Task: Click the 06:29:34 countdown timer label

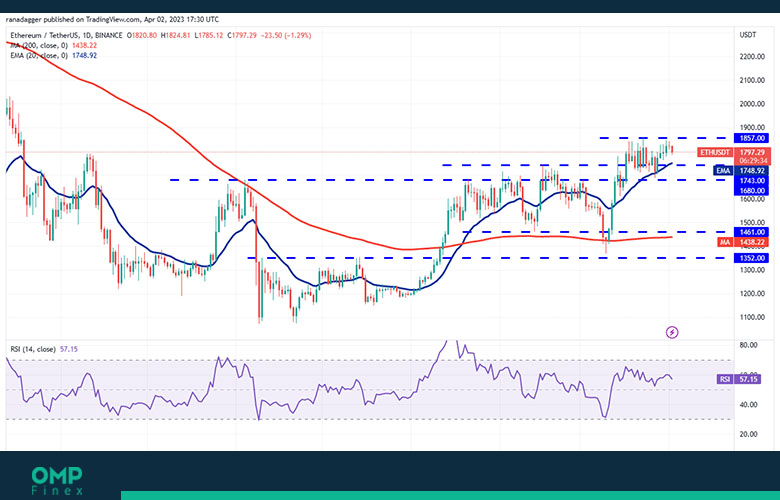Action: point(752,161)
